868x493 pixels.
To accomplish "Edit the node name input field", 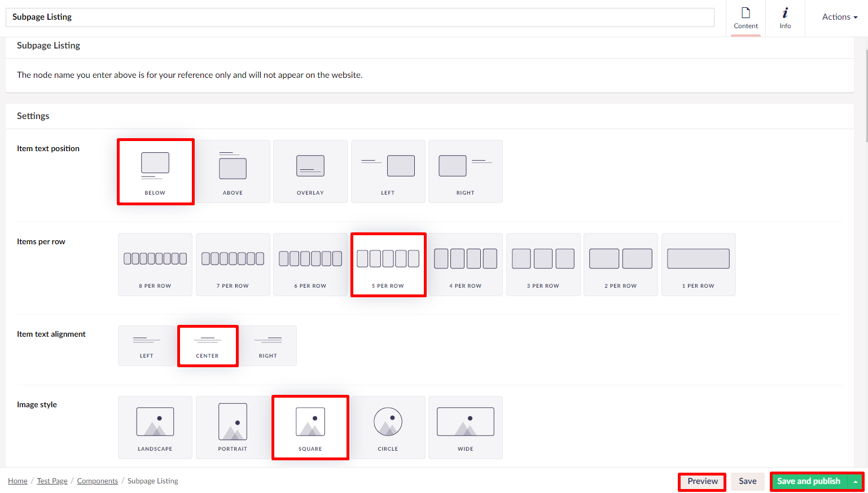I will coord(360,17).
